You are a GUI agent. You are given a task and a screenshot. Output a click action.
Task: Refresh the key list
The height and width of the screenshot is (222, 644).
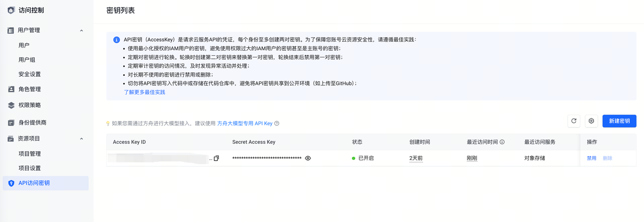574,121
